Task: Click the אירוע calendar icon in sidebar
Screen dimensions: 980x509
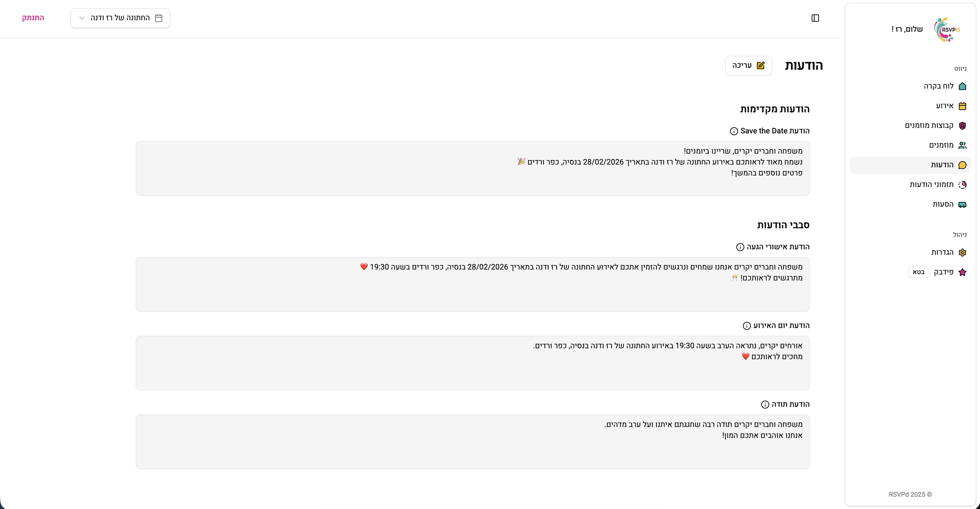Action: (x=962, y=106)
